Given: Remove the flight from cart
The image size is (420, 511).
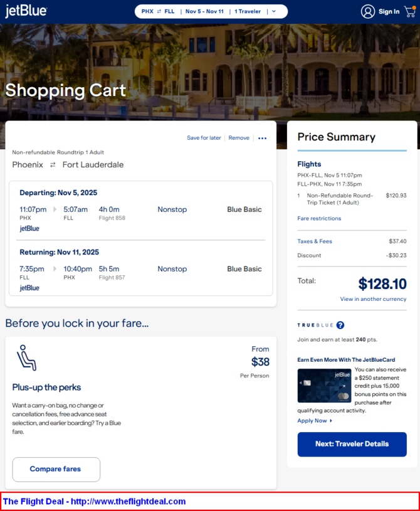Looking at the screenshot, I should pyautogui.click(x=239, y=138).
